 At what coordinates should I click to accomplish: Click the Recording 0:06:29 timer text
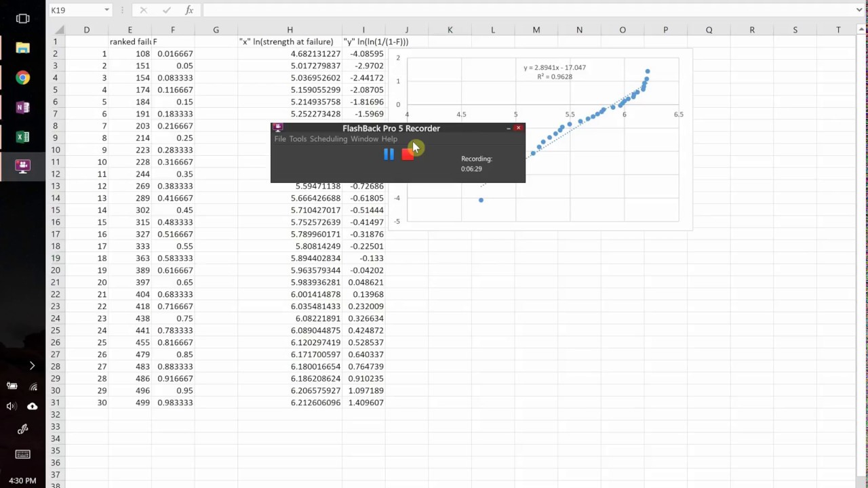tap(476, 163)
